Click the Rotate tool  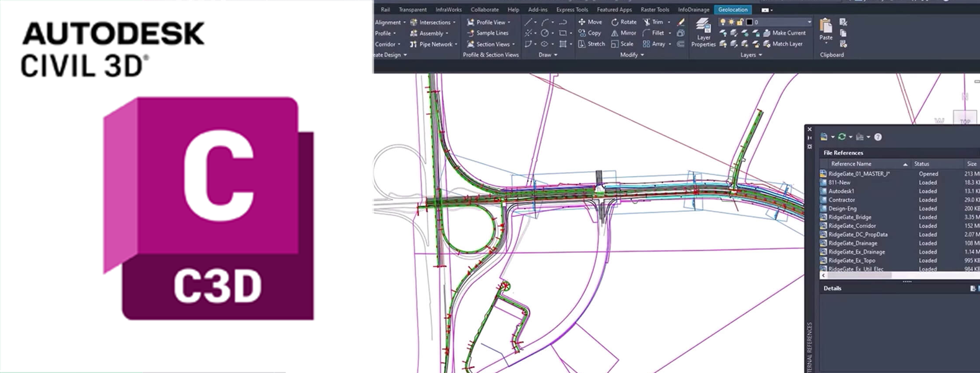point(624,22)
